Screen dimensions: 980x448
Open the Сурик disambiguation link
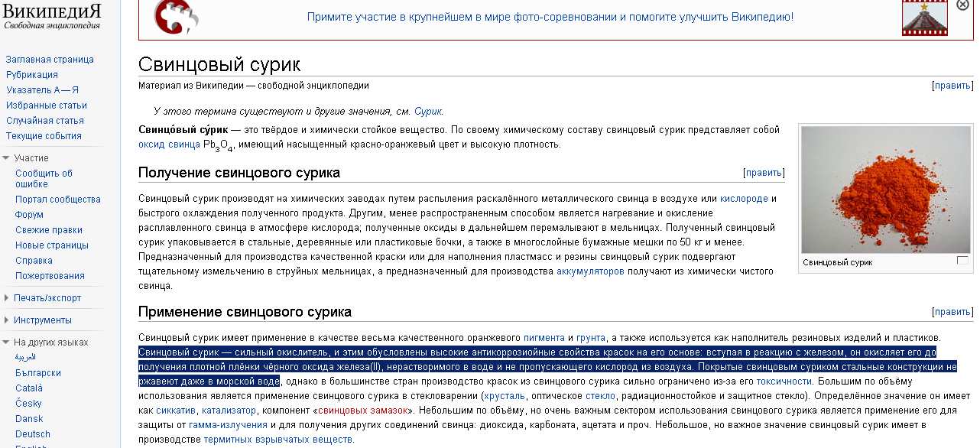[427, 111]
